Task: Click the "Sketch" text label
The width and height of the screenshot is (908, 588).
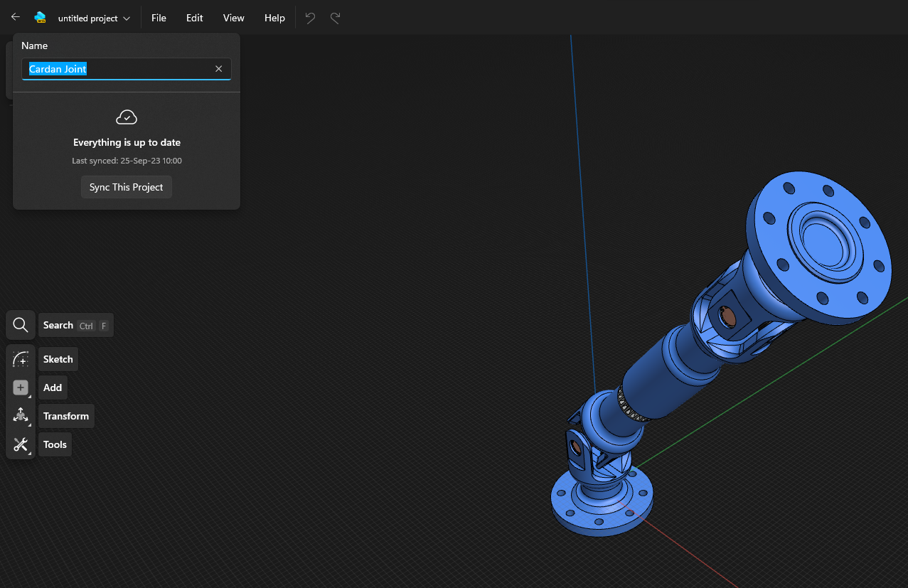Action: tap(58, 359)
